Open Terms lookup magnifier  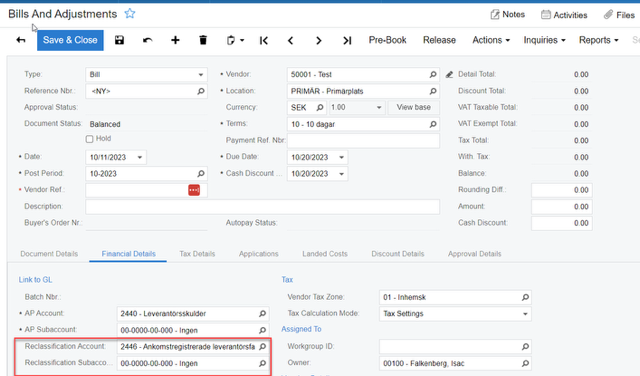433,124
